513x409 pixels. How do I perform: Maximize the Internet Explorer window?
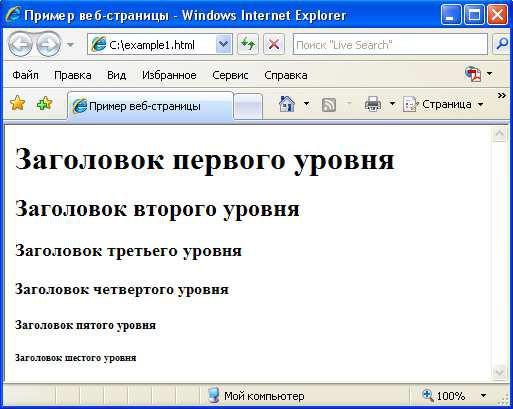(x=474, y=15)
